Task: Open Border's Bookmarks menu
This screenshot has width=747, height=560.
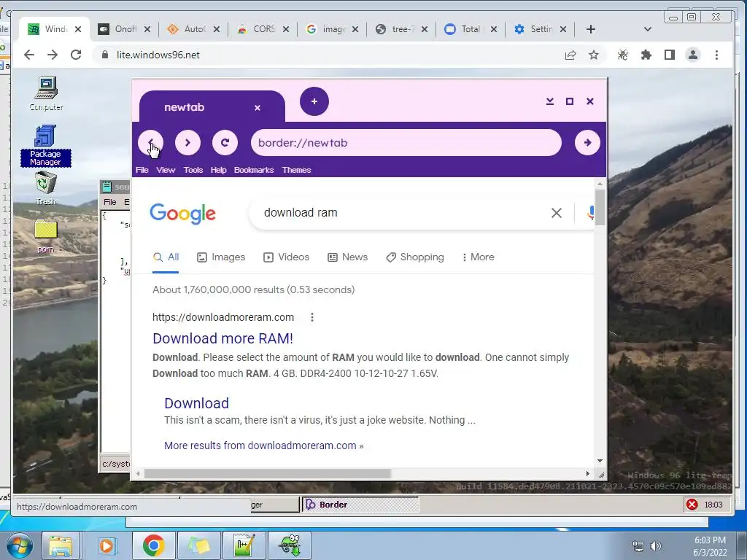Action: point(254,170)
